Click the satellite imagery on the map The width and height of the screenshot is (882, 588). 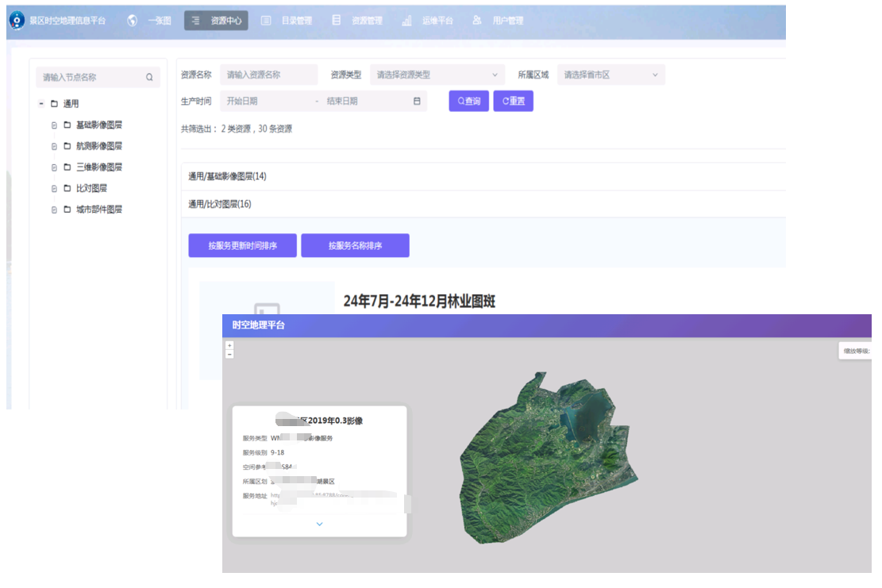549,458
